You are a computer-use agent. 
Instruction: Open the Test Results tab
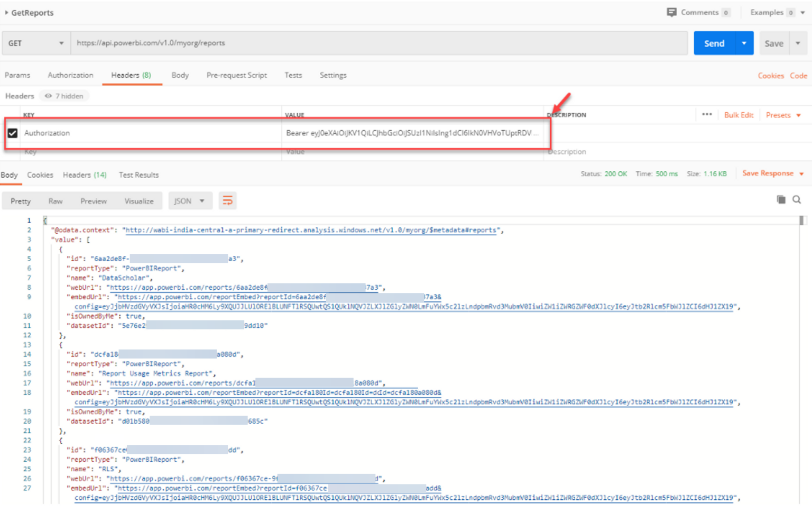(x=139, y=175)
